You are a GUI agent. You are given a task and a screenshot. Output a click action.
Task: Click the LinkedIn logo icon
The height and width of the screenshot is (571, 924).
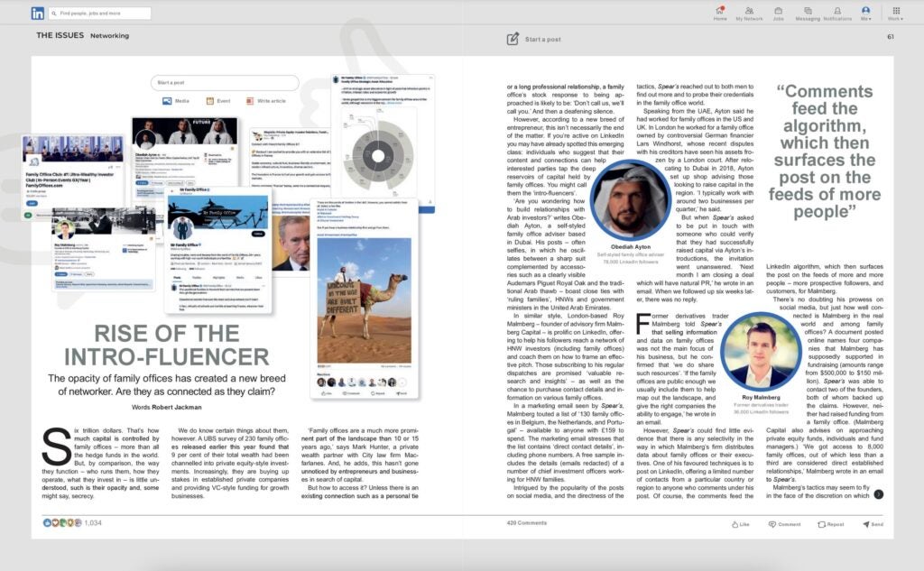click(x=38, y=13)
